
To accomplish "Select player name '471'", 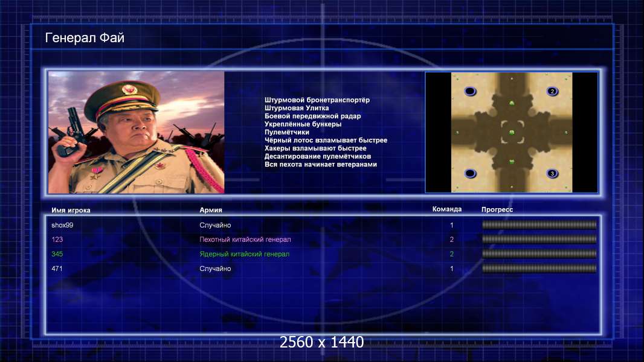I will [x=57, y=268].
